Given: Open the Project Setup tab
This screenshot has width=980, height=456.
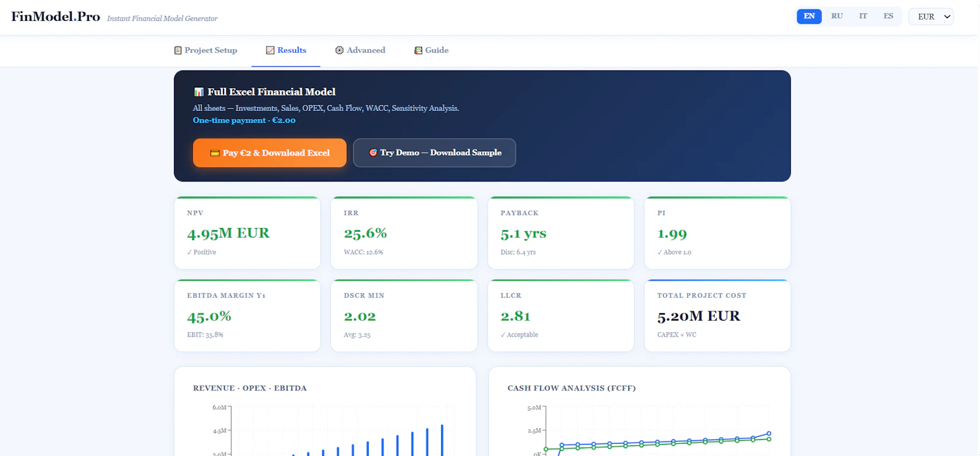Looking at the screenshot, I should (x=206, y=50).
